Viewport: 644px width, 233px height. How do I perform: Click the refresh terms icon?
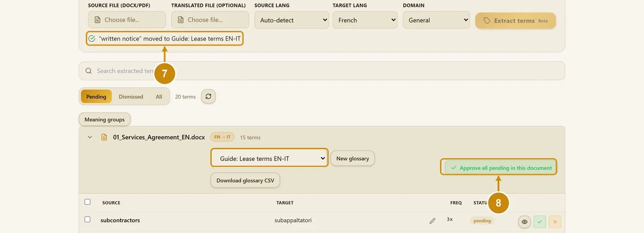(x=208, y=96)
